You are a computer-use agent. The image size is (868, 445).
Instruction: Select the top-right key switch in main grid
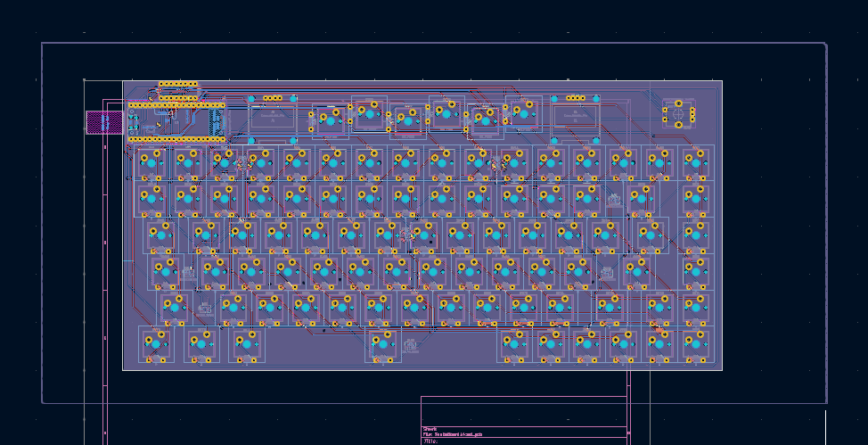tap(696, 163)
